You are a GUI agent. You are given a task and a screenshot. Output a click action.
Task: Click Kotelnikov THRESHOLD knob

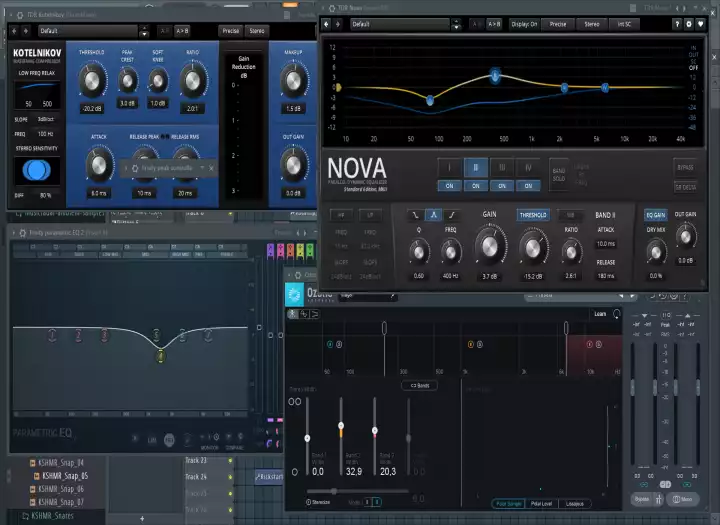pos(92,81)
